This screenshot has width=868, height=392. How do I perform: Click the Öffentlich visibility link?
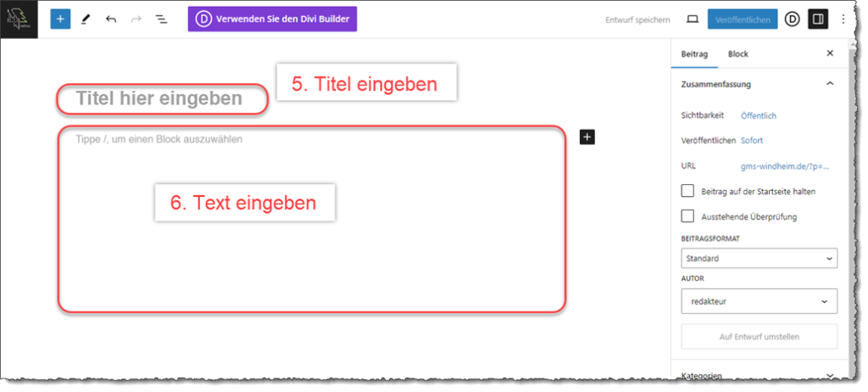759,116
